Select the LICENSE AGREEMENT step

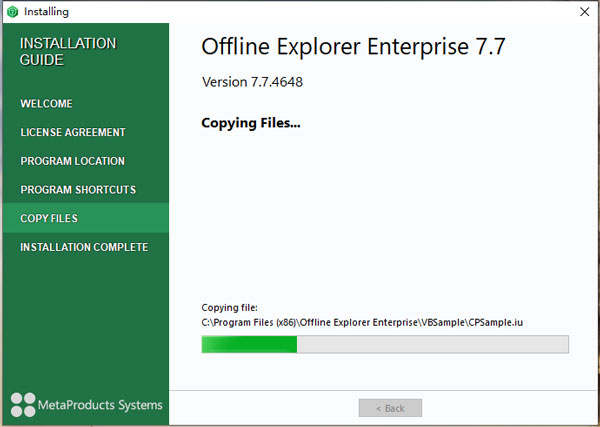[x=73, y=132]
